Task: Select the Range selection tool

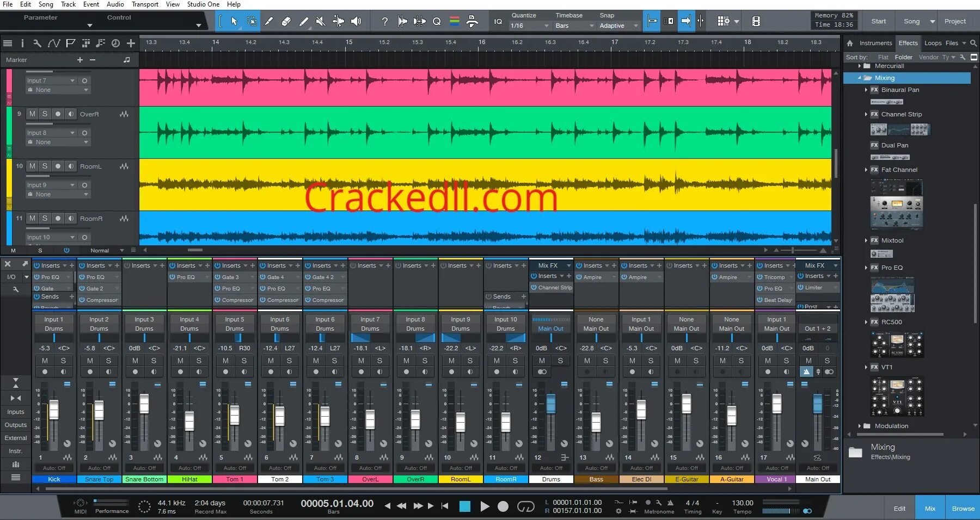Action: pyautogui.click(x=252, y=21)
